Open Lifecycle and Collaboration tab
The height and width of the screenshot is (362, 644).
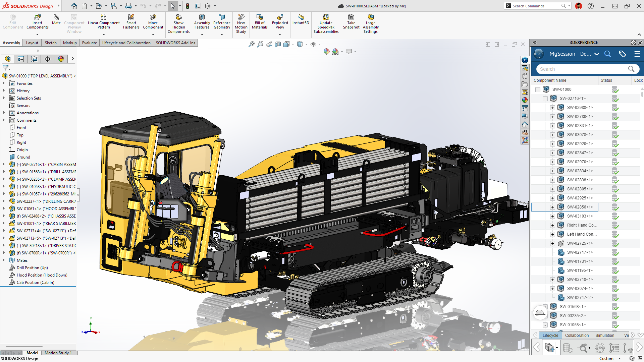click(126, 43)
